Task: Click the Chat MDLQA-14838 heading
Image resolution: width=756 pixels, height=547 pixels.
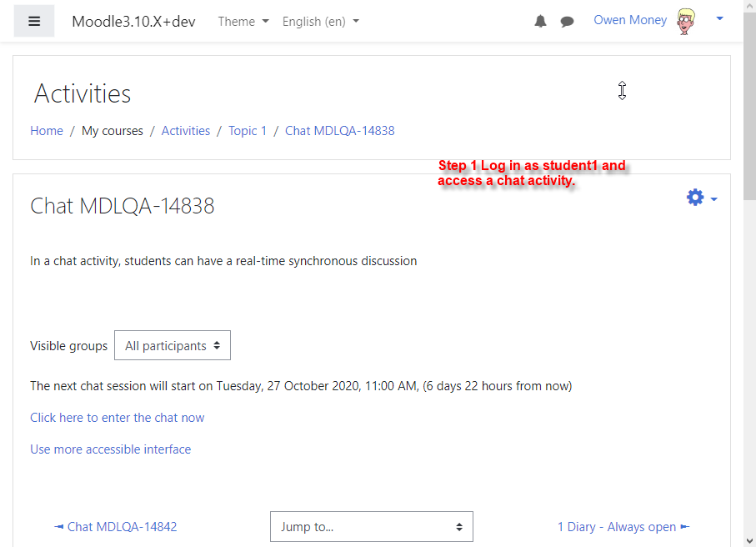Action: tap(122, 206)
